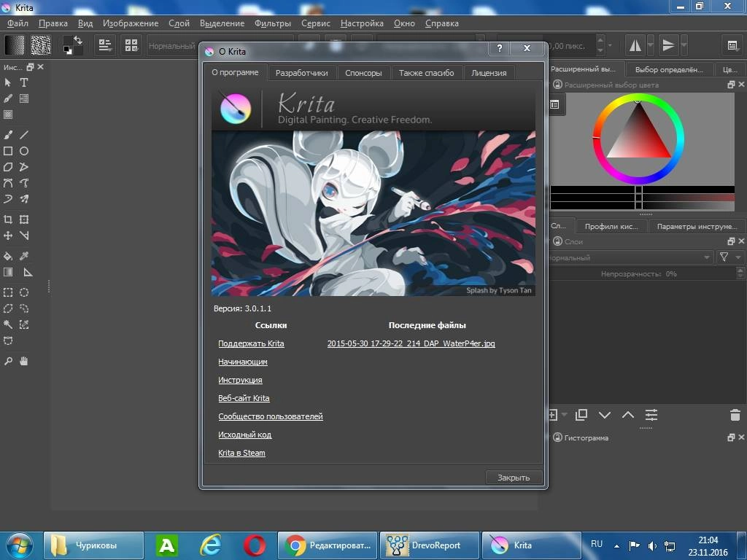Delete layer with the trash icon
The height and width of the screenshot is (560, 747).
click(735, 415)
